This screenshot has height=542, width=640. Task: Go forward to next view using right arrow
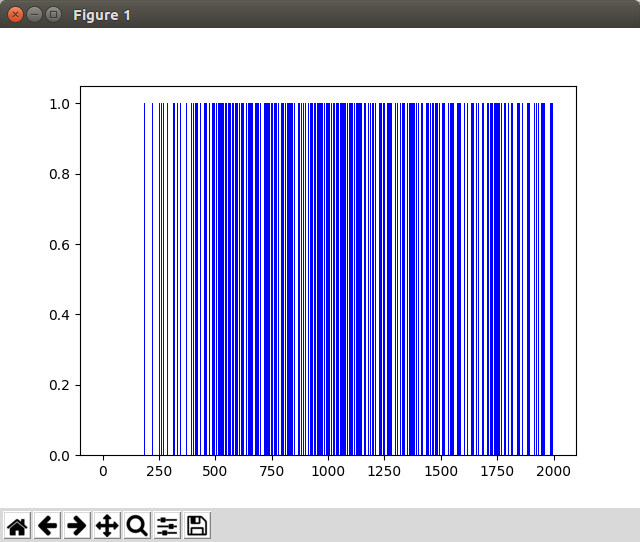[x=77, y=525]
